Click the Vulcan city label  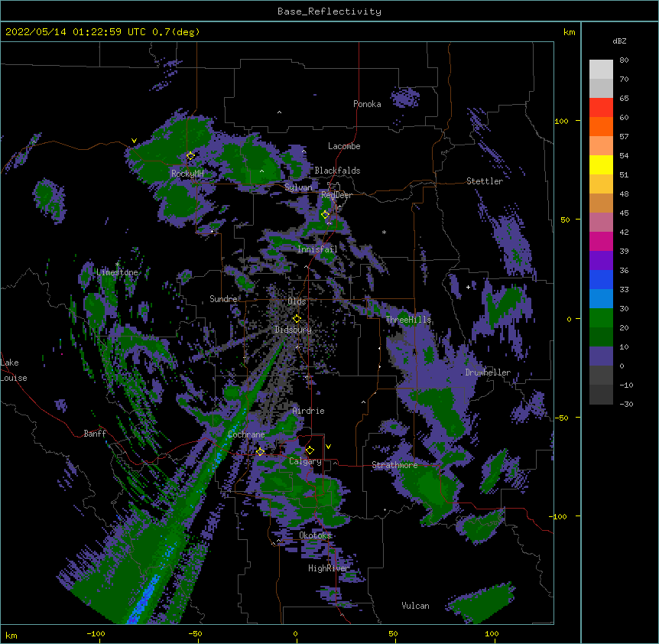click(415, 606)
